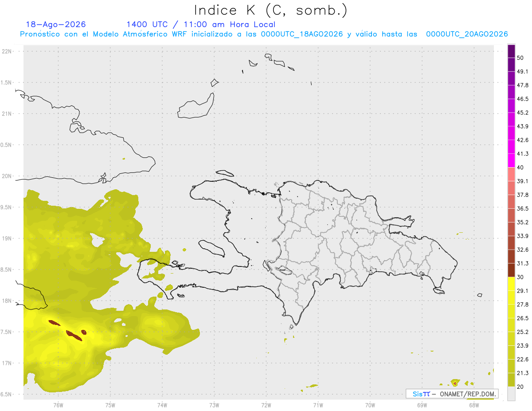Click the colorbar value '46.5'
The height and width of the screenshot is (411, 532).
(x=523, y=99)
